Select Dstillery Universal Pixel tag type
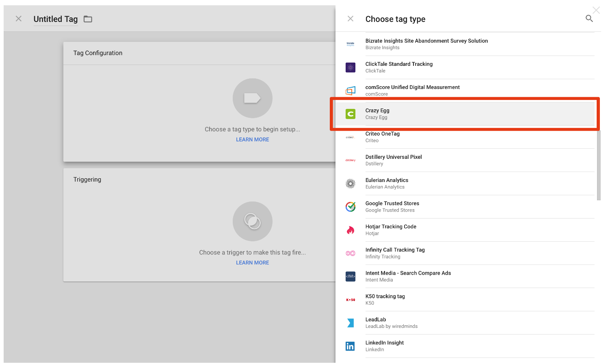The width and height of the screenshot is (608, 364). click(465, 160)
